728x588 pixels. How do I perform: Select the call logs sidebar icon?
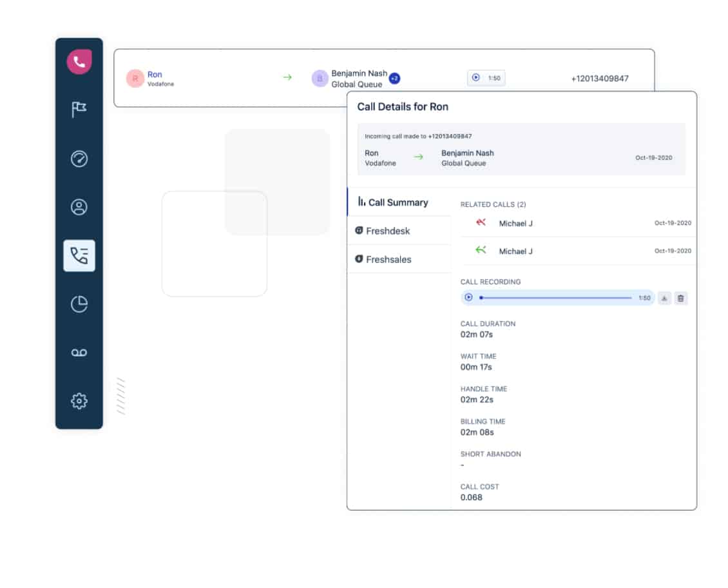tap(79, 255)
